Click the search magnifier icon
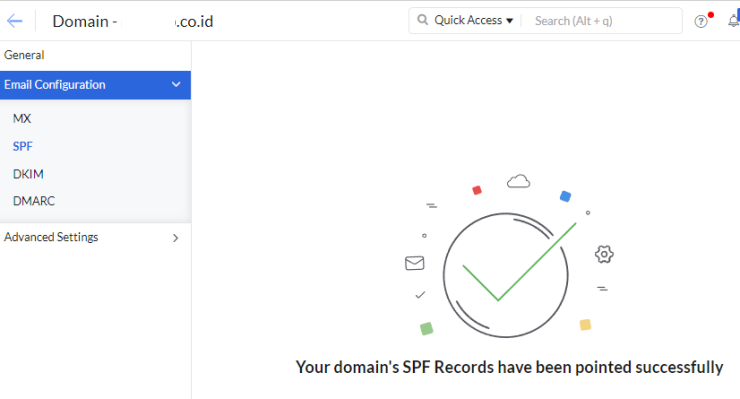The image size is (740, 399). tap(422, 20)
